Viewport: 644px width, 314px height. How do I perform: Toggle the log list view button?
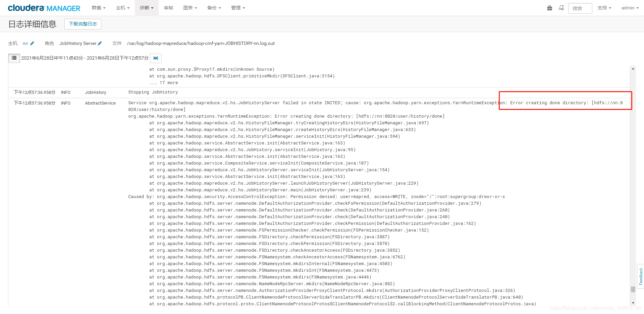point(14,58)
